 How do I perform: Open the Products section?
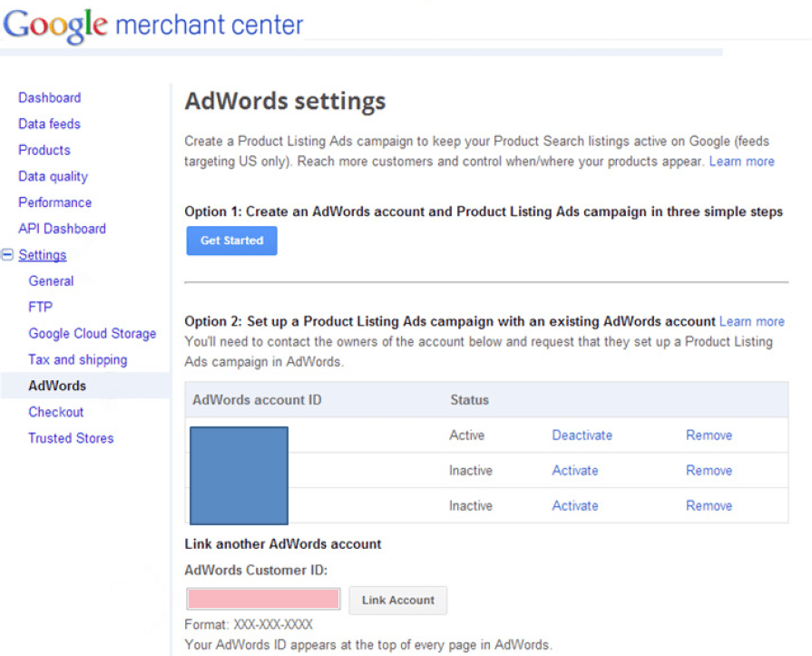44,150
